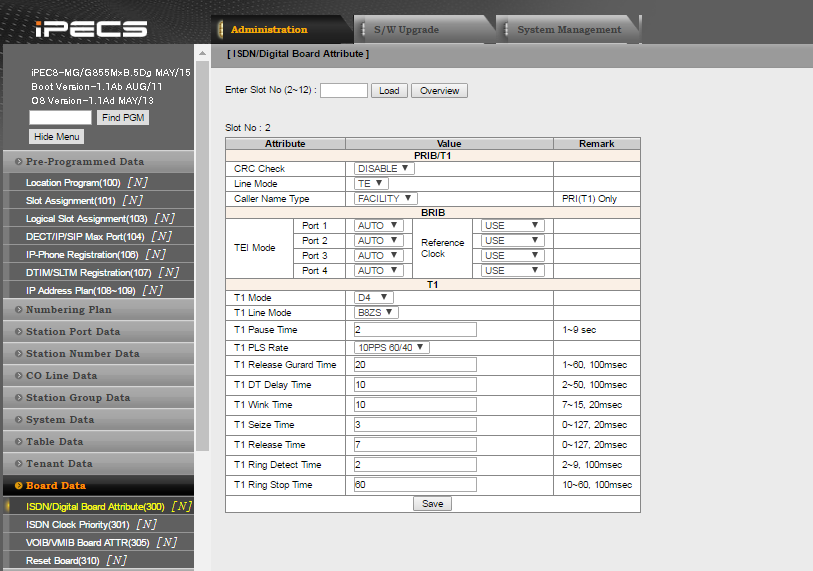Click the [N] icon beside Reset Board(310)
The height and width of the screenshot is (571, 813).
116,560
